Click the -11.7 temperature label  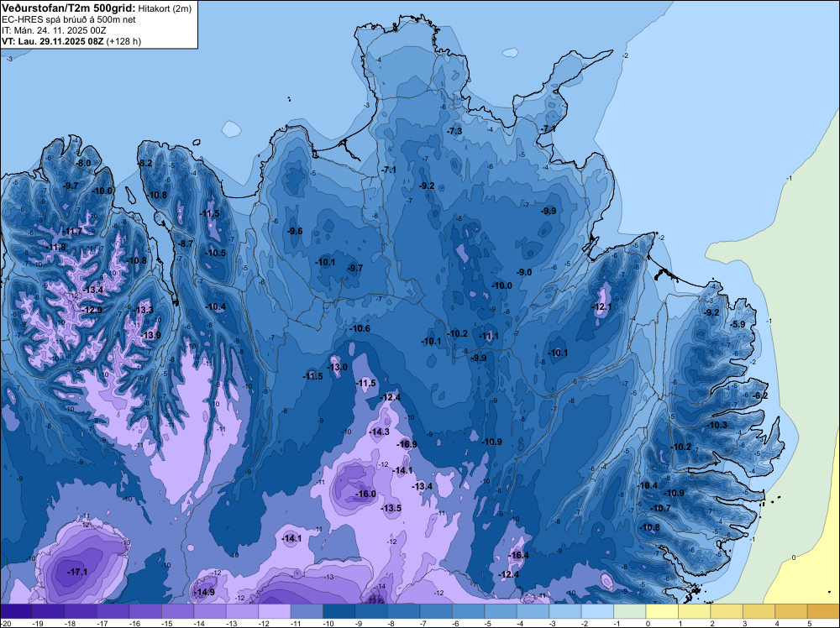(72, 231)
